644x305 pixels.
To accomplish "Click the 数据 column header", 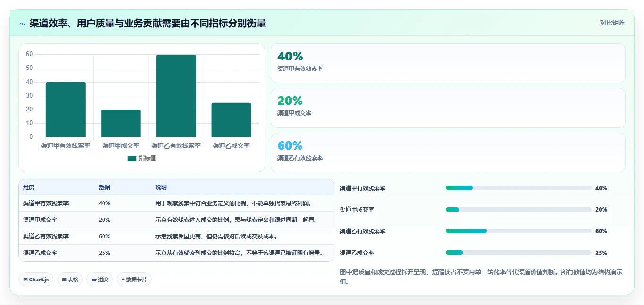I will 104,187.
